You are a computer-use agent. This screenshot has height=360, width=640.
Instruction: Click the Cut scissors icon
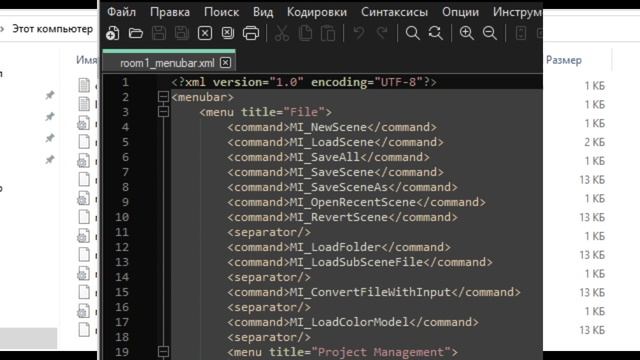pyautogui.click(x=282, y=33)
